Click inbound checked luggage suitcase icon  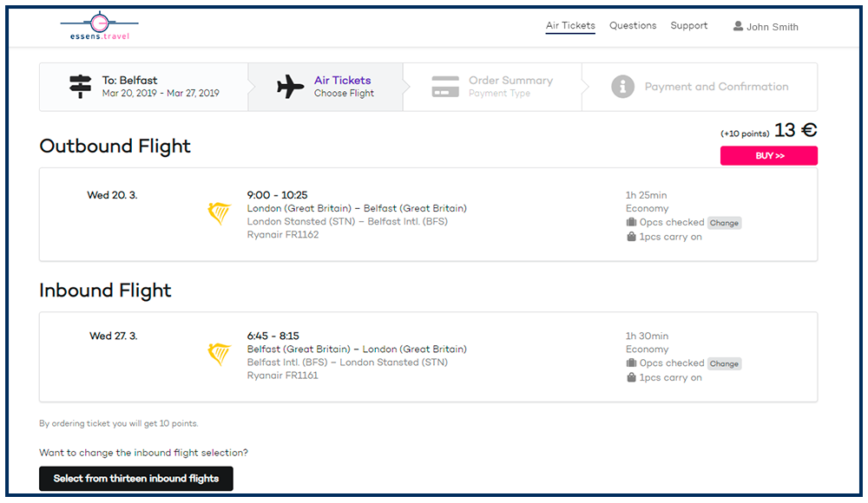coord(631,363)
